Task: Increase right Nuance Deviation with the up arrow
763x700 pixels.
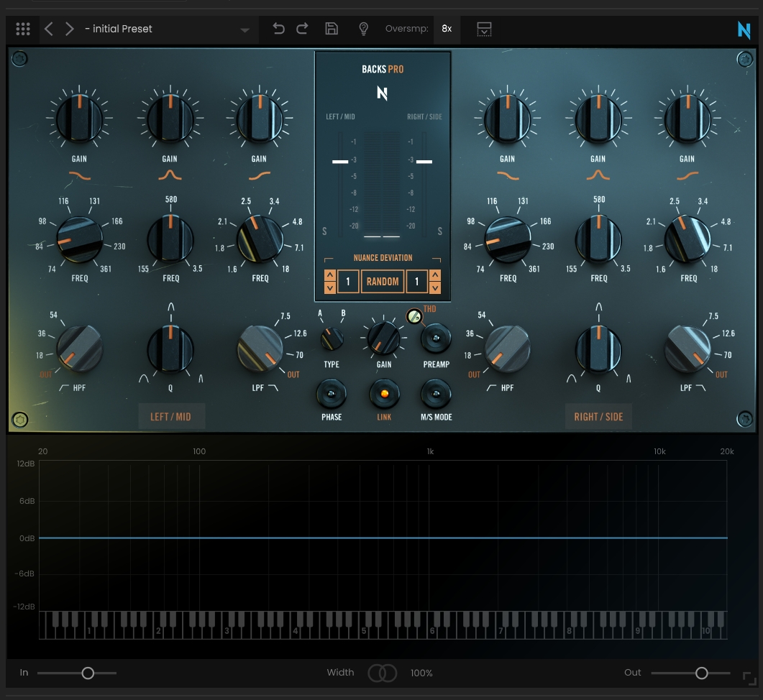Action: coord(435,275)
